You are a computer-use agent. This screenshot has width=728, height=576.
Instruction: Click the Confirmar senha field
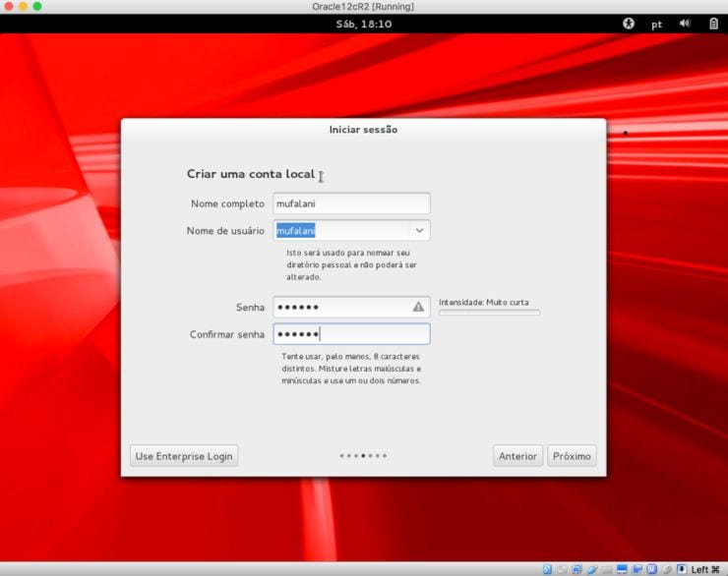pos(351,334)
